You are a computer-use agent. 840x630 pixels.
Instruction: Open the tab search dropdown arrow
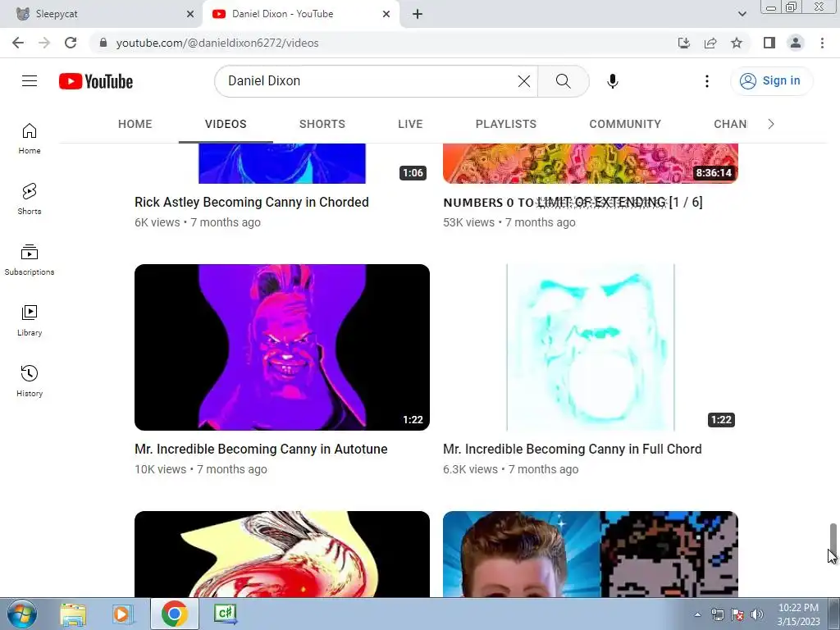[x=742, y=14]
